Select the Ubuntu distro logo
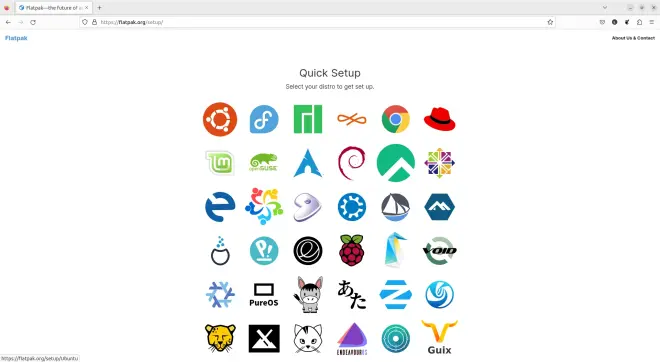Screen dimensions: 660x362 point(220,119)
